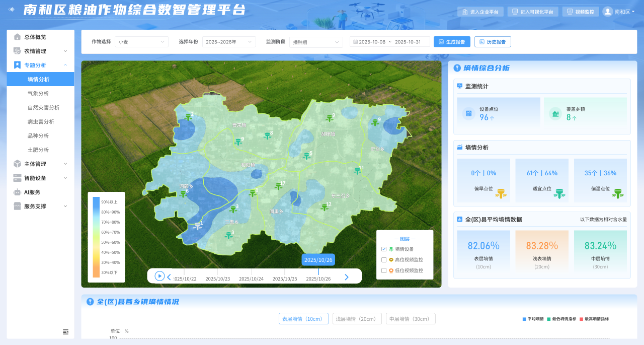Image resolution: width=644 pixels, height=345 pixels.
Task: Click soil moisture device marker labeled 17
Action: (x=278, y=187)
